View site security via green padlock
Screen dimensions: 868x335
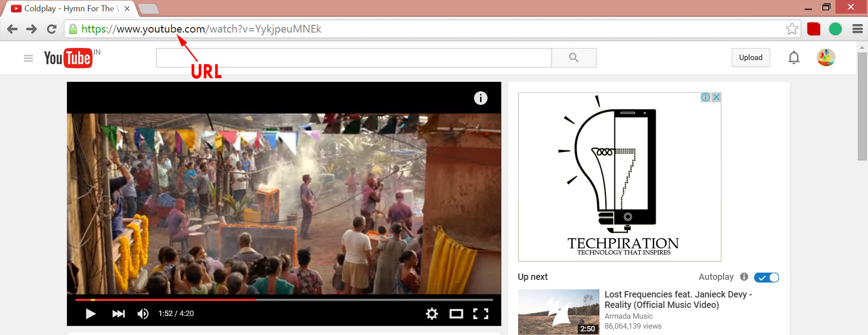click(72, 29)
